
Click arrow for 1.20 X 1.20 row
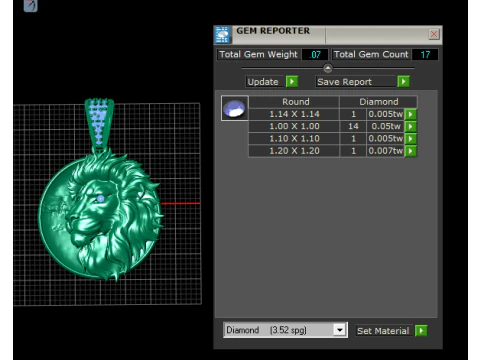click(410, 151)
